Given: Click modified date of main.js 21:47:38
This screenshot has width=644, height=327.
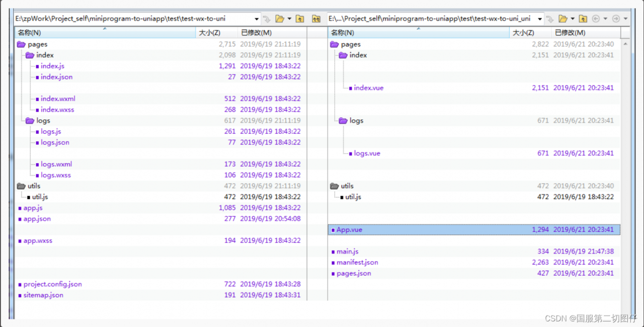Looking at the screenshot, I should click(584, 252).
